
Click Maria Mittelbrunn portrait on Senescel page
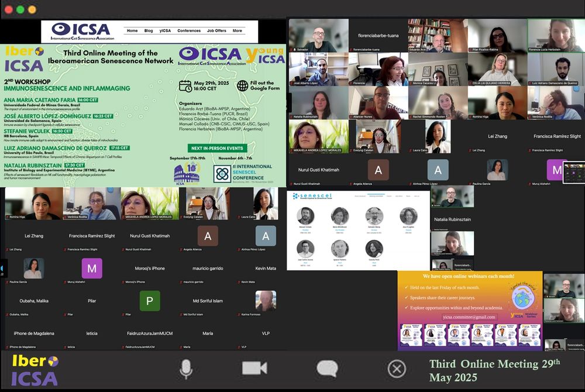coord(339,215)
